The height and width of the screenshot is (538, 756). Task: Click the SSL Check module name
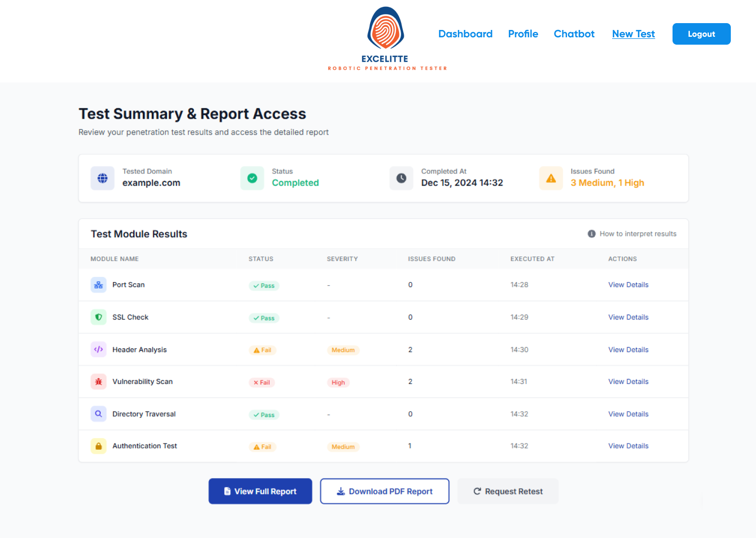130,317
